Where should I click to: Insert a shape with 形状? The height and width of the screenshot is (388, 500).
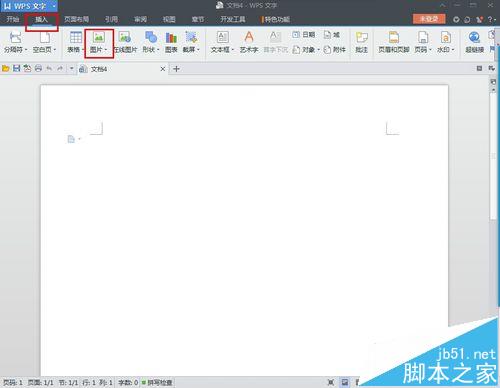[151, 42]
